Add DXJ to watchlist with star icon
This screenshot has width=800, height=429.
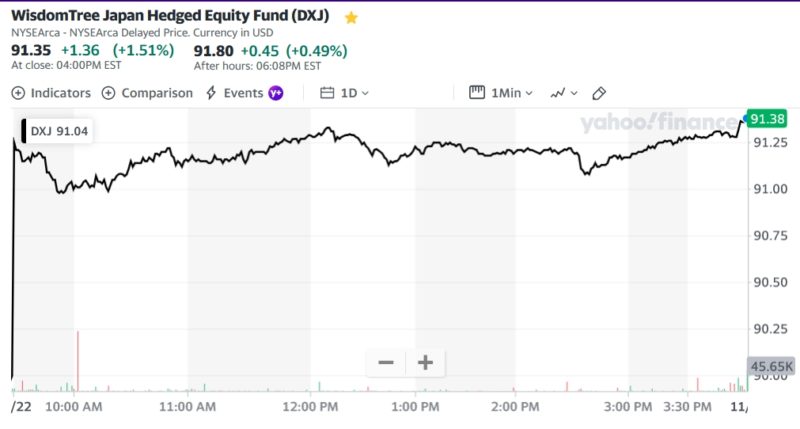(351, 18)
